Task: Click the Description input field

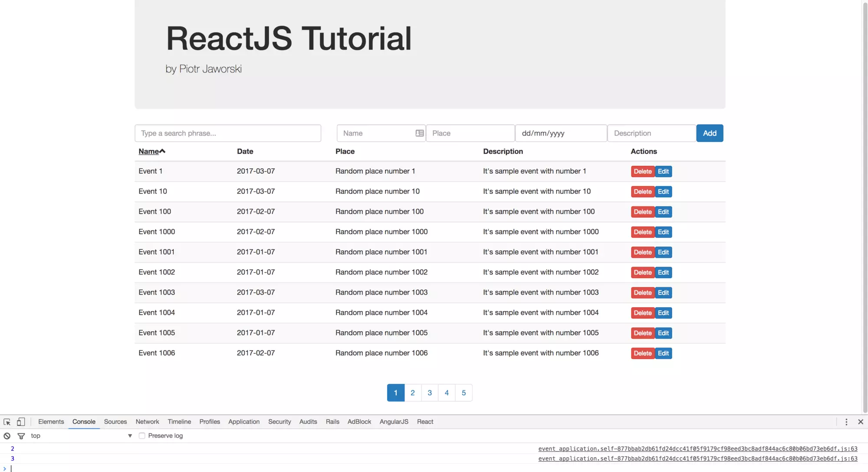Action: coord(652,133)
